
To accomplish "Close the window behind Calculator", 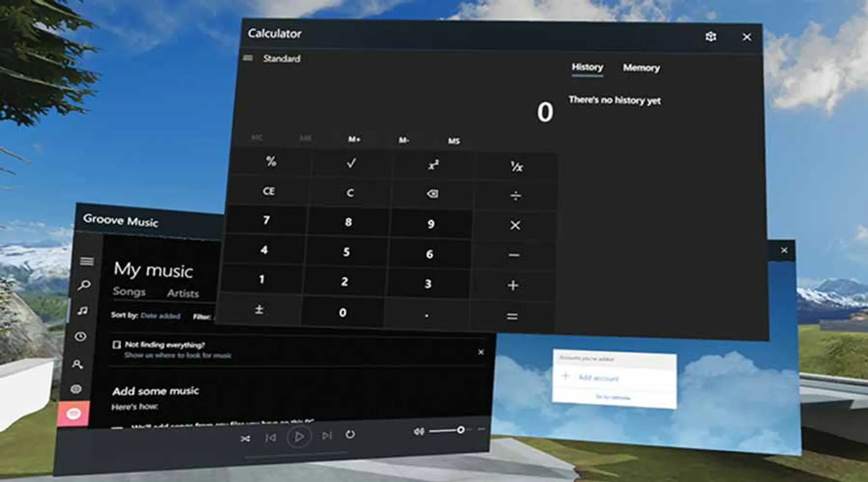I will click(784, 250).
